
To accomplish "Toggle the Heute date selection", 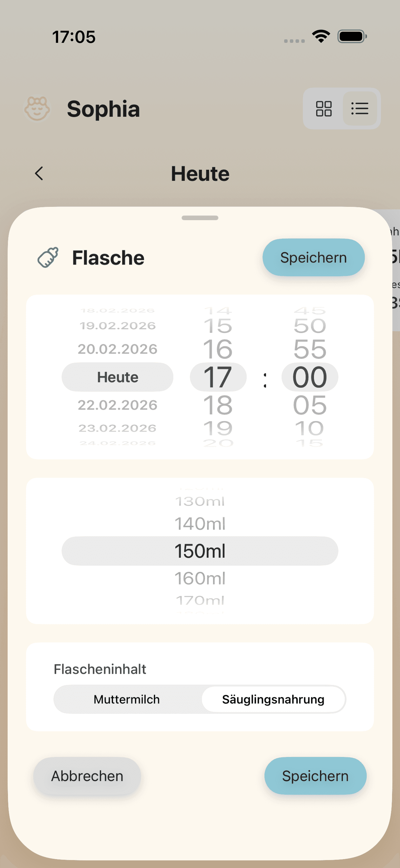I will click(x=117, y=377).
